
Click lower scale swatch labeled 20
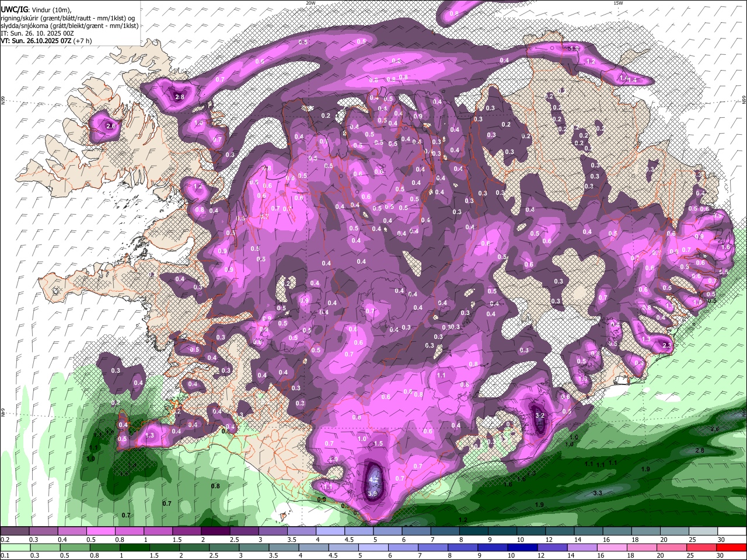coord(671,547)
